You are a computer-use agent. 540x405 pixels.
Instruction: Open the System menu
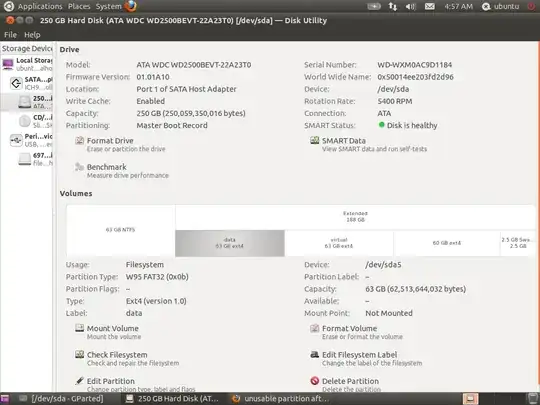coord(108,6)
